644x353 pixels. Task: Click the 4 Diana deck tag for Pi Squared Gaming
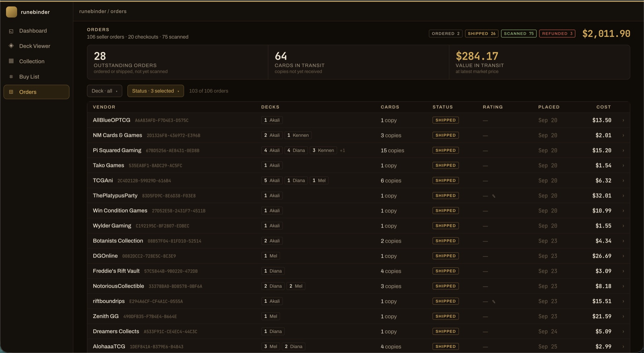(x=296, y=150)
